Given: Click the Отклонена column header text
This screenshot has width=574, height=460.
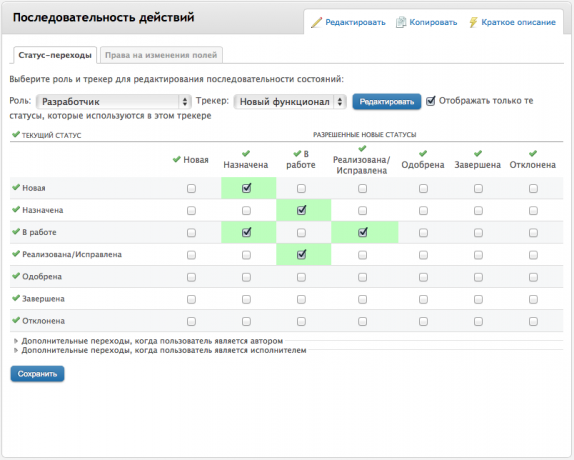Looking at the screenshot, I should click(x=533, y=165).
